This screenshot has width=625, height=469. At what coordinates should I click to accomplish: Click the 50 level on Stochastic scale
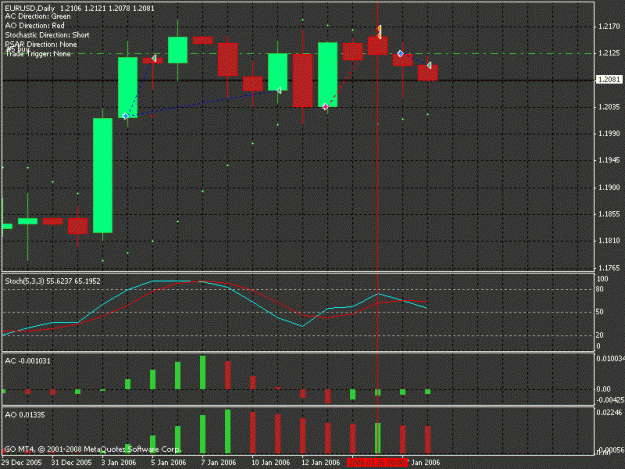[599, 312]
